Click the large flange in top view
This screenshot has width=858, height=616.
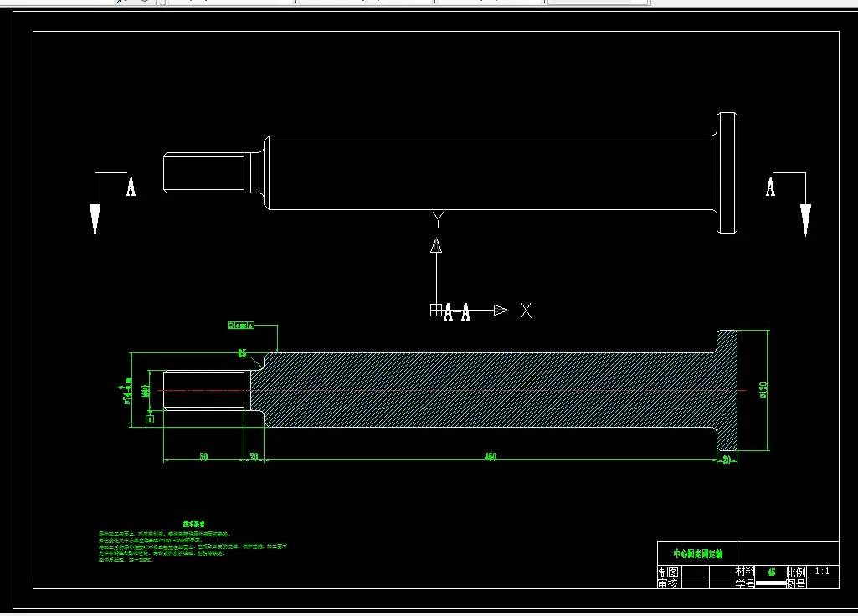[727, 173]
